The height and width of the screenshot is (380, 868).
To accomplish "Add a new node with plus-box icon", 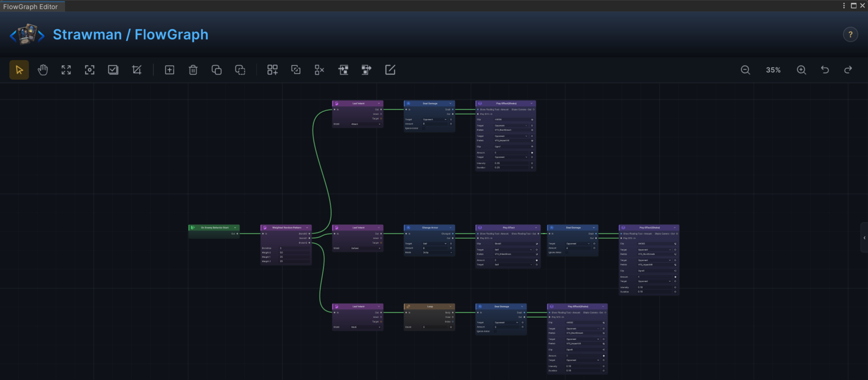I will click(169, 70).
